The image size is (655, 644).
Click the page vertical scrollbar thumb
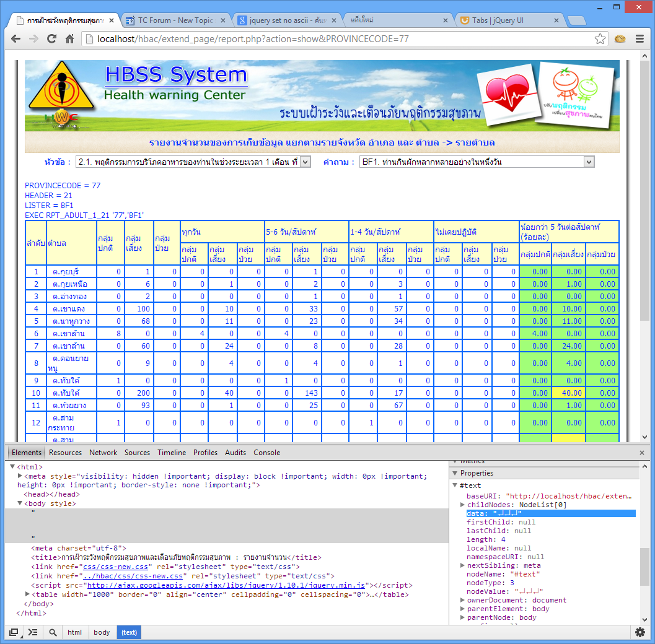coord(644,191)
